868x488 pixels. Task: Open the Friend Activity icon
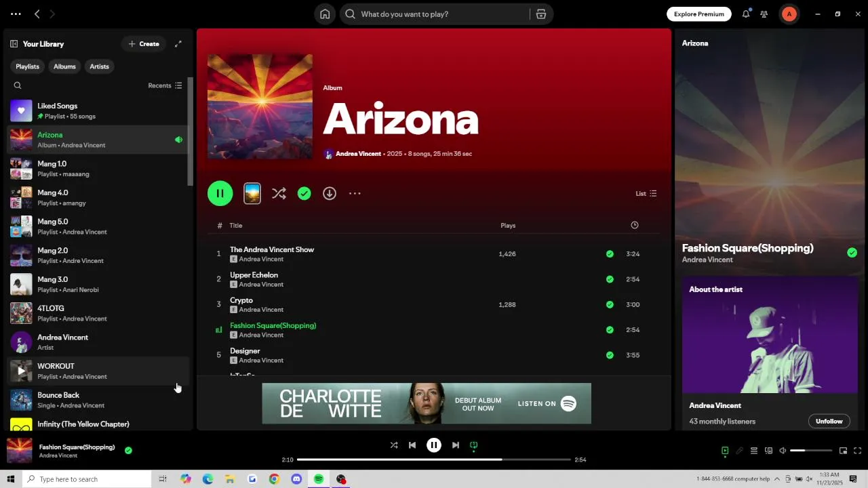pos(764,14)
